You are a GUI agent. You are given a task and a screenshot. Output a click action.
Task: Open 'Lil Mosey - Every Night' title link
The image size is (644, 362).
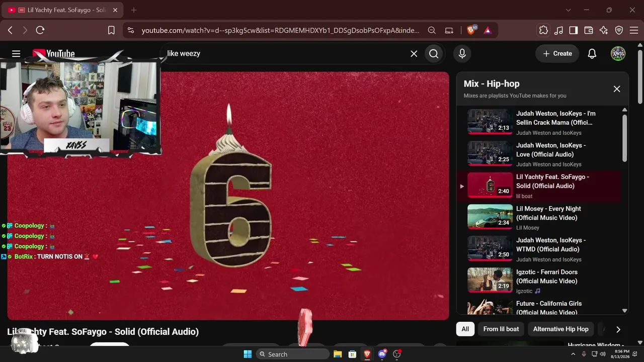548,213
